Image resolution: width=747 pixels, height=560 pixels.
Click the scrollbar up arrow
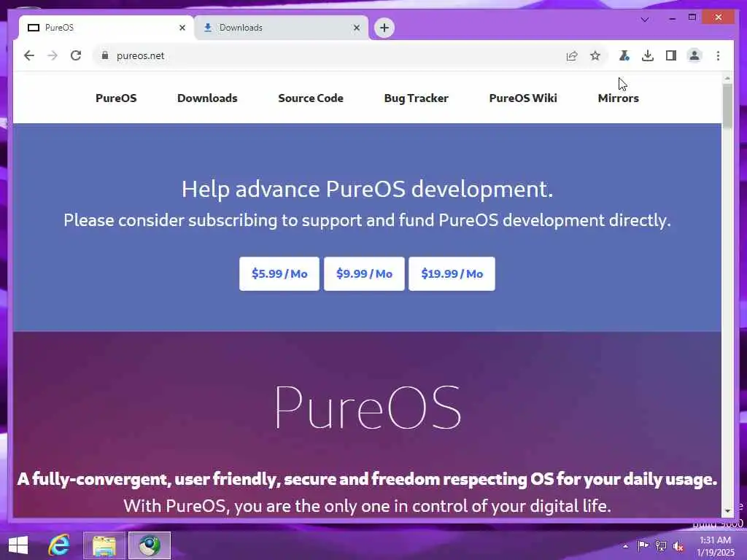click(727, 77)
